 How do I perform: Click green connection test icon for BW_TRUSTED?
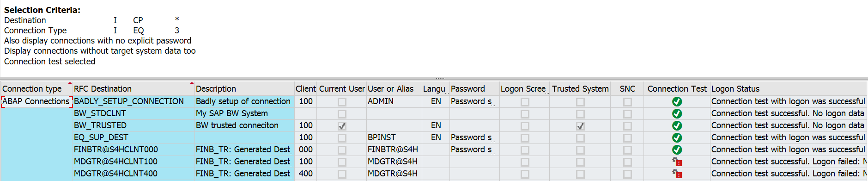pos(677,125)
